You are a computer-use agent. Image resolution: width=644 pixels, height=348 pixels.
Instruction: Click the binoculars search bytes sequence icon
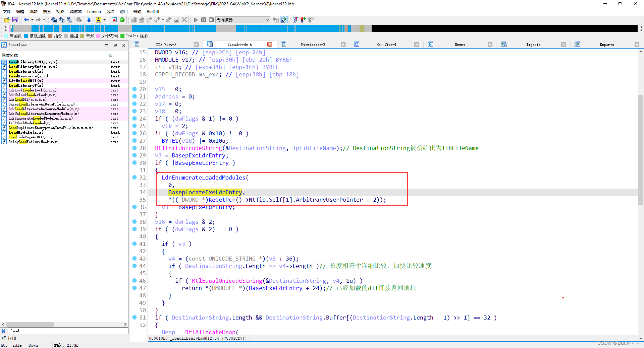point(70,20)
